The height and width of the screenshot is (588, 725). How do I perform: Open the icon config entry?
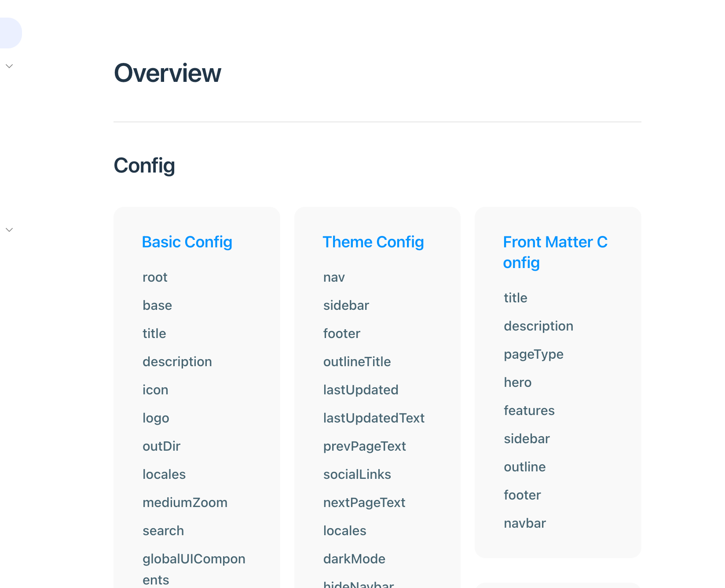click(x=155, y=390)
